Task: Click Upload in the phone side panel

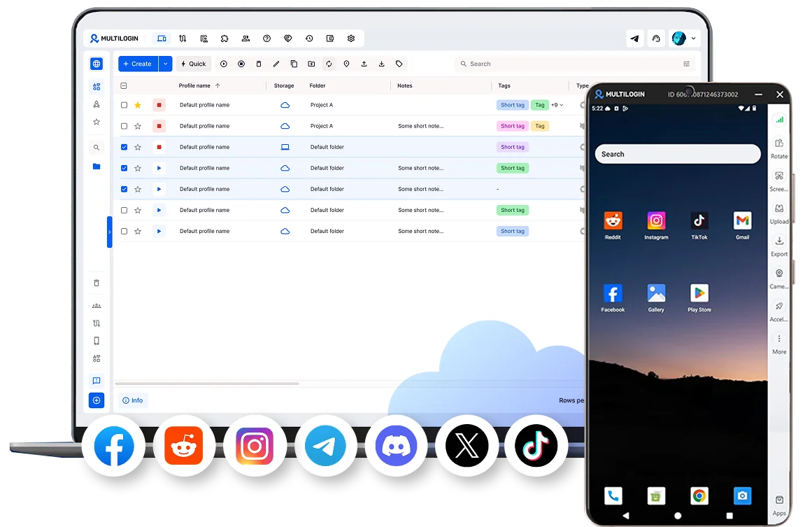Action: 779,213
